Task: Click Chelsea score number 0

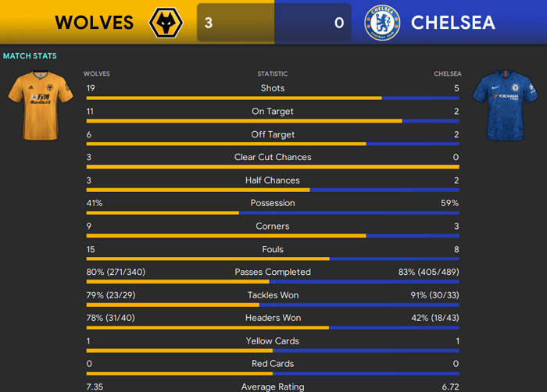Action: click(x=339, y=23)
